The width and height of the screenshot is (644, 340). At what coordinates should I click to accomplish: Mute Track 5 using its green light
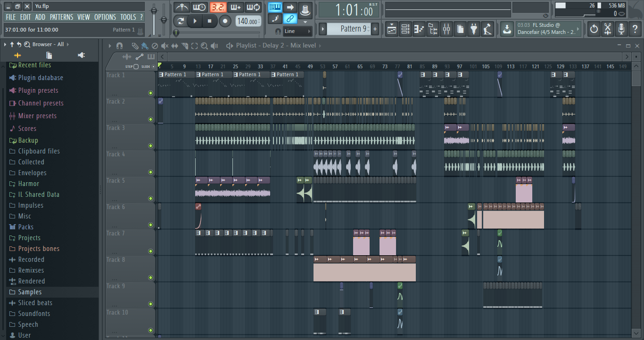[151, 198]
